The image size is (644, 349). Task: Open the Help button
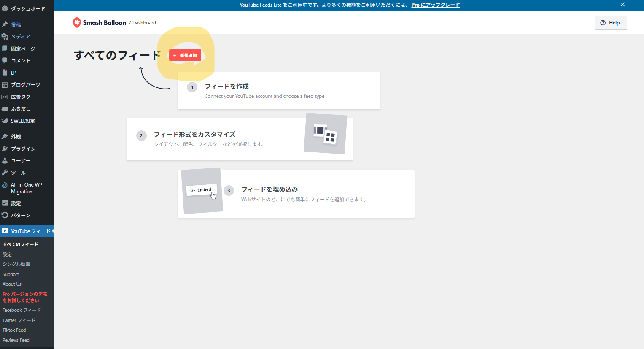(610, 23)
